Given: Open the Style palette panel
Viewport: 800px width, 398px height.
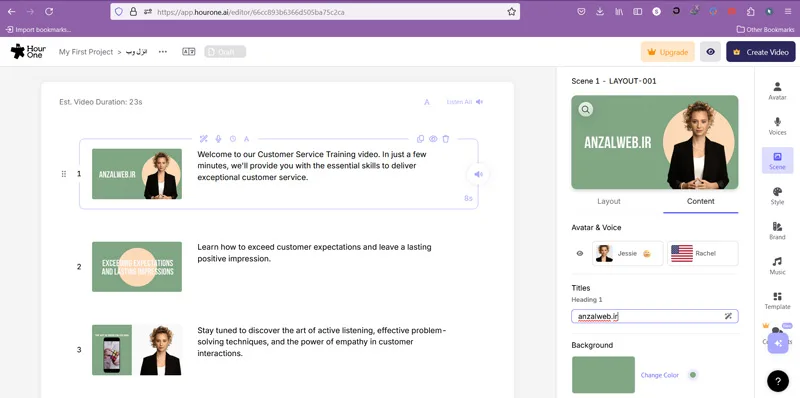Looking at the screenshot, I should click(777, 195).
